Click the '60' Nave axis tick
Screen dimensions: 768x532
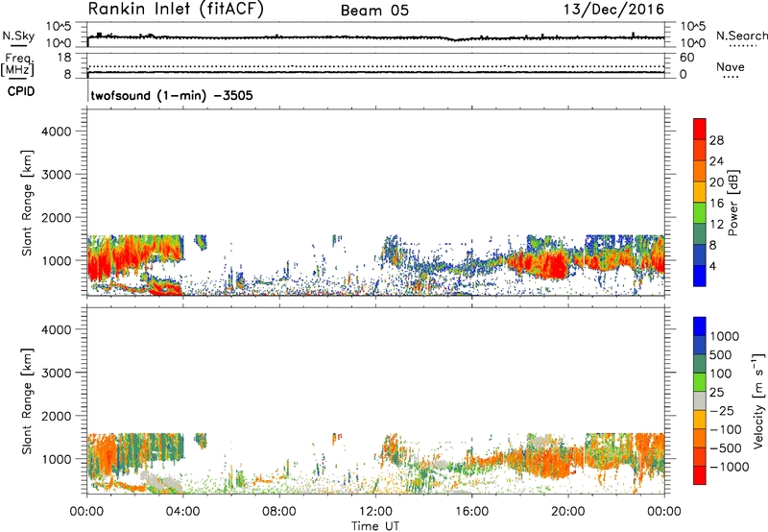click(686, 58)
